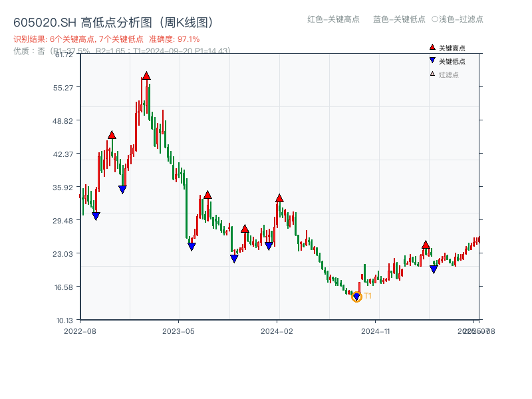This screenshot has height=399, width=532.
Task: Click the red 关键高点 triangle icon in legend
Action: point(431,48)
